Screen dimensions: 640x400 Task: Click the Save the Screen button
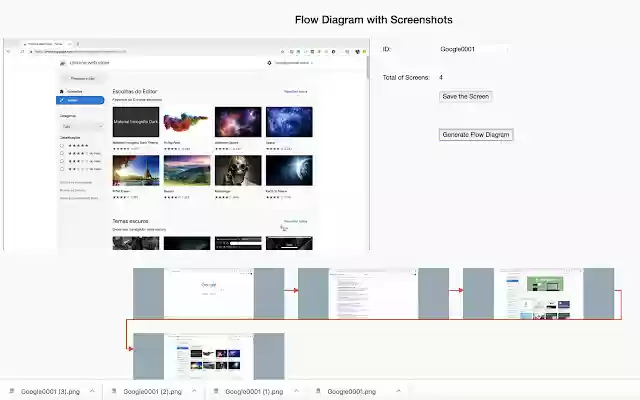[465, 96]
